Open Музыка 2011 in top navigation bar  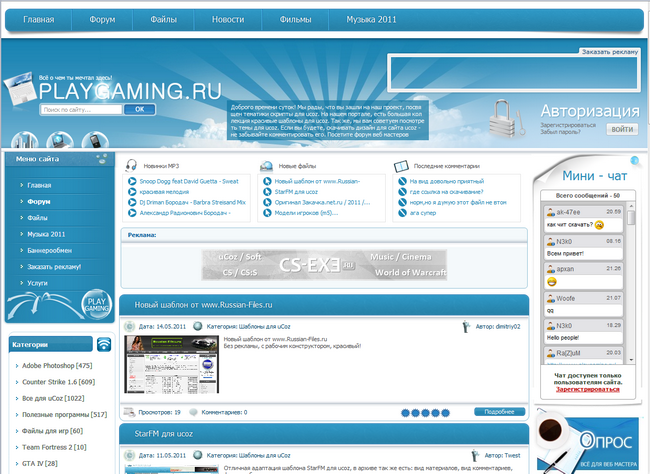(x=371, y=19)
